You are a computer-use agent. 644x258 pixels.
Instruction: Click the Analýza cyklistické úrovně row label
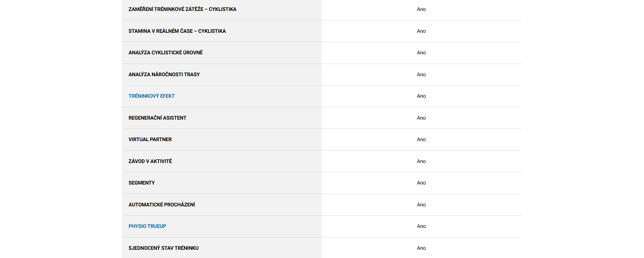[x=165, y=53]
